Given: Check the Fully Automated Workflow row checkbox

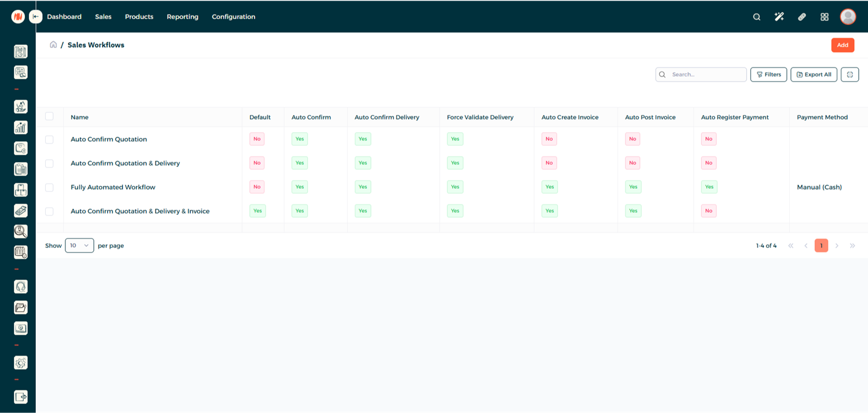Looking at the screenshot, I should (49, 187).
